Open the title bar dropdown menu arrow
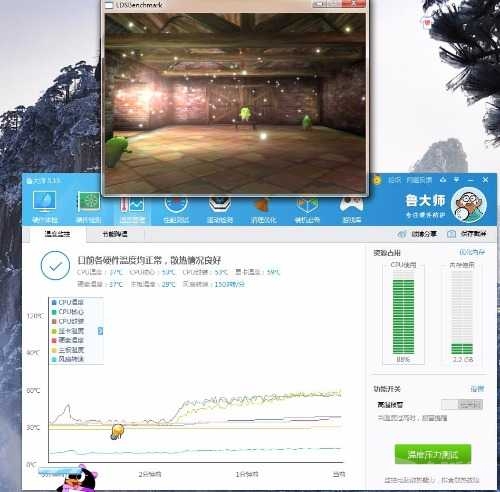Screen dimensions: 500x492 456,180
